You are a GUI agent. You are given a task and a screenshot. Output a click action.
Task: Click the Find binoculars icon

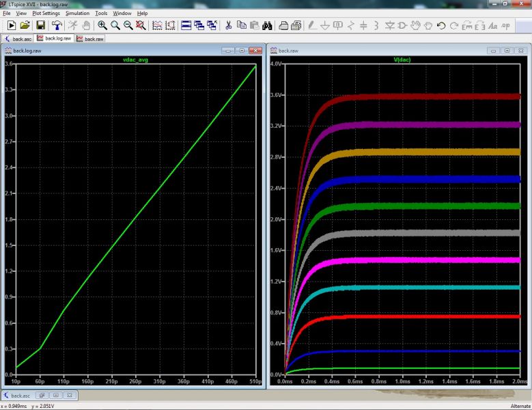coord(268,26)
